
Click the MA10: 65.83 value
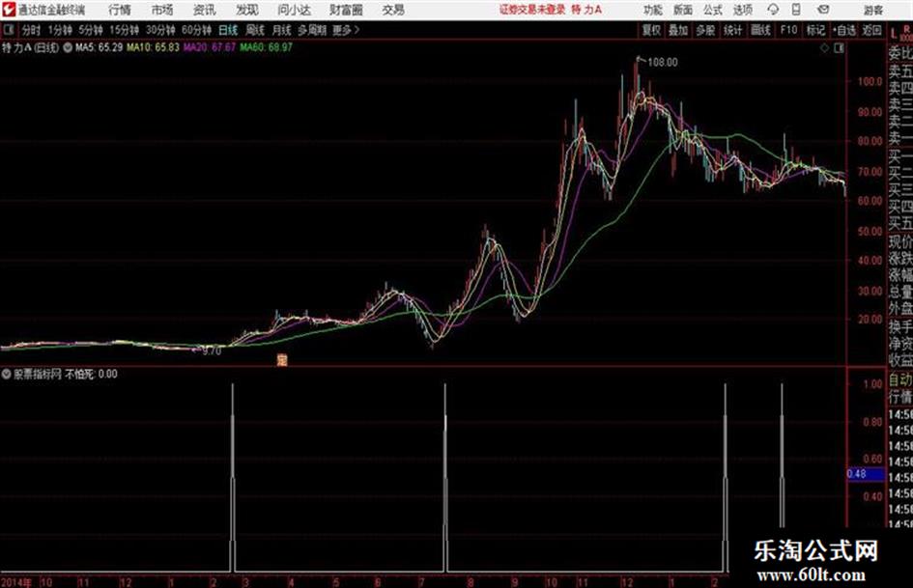tap(154, 47)
